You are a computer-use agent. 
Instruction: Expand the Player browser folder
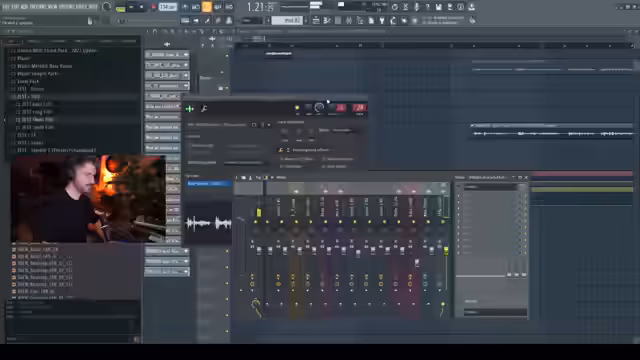tap(24, 58)
